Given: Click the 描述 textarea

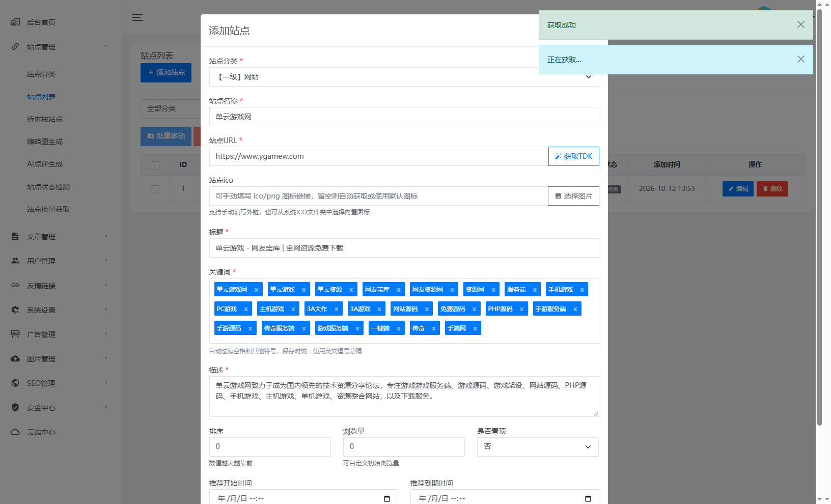Looking at the screenshot, I should click(404, 397).
